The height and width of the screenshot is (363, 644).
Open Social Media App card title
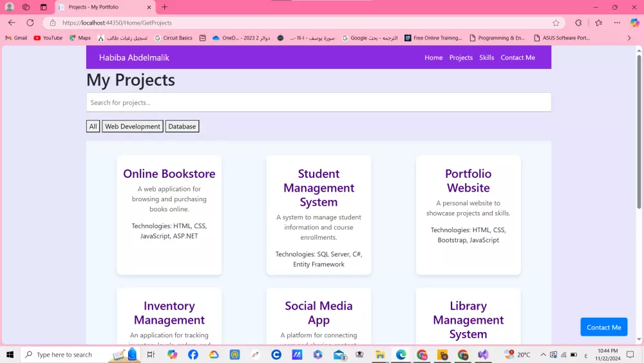[x=319, y=313]
